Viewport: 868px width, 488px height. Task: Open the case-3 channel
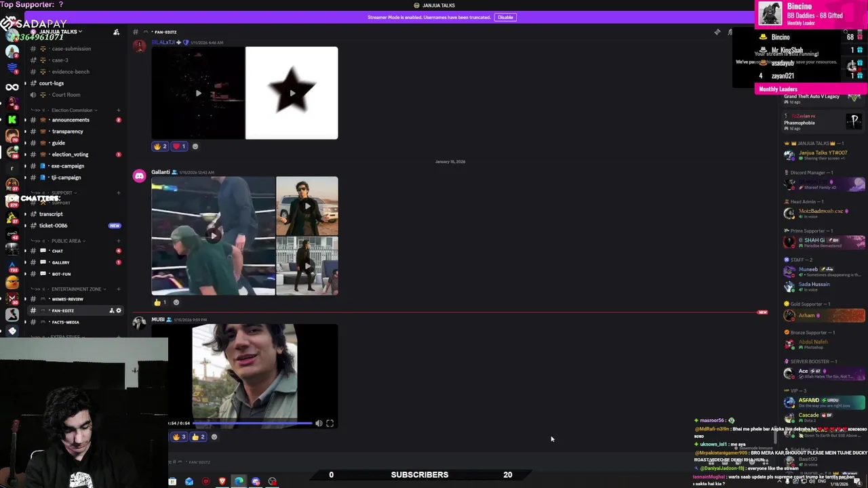click(75, 60)
